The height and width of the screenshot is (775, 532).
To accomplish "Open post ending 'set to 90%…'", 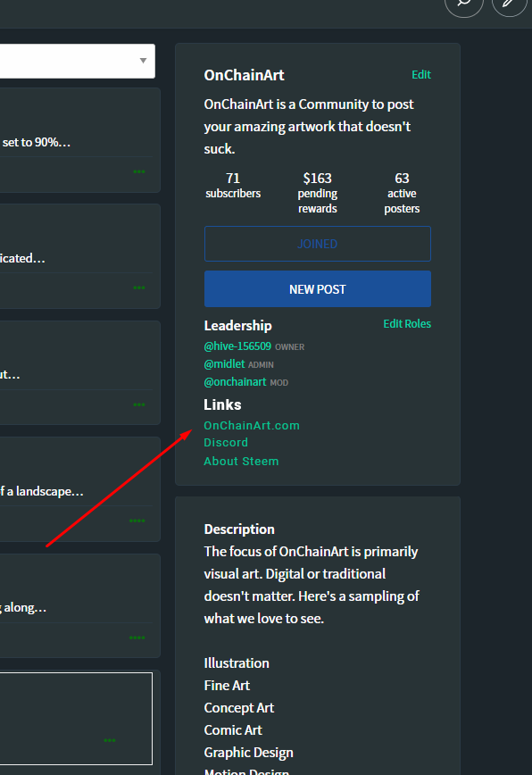I will click(x=36, y=142).
